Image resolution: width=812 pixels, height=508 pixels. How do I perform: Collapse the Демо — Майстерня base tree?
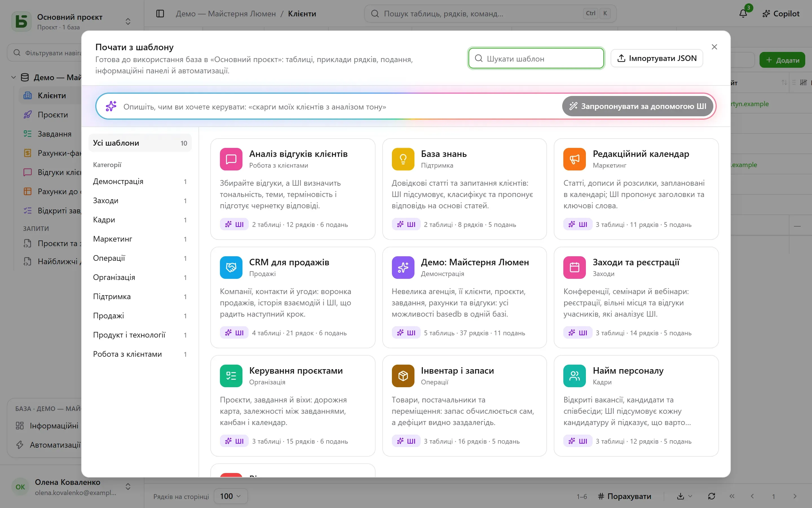coord(14,77)
